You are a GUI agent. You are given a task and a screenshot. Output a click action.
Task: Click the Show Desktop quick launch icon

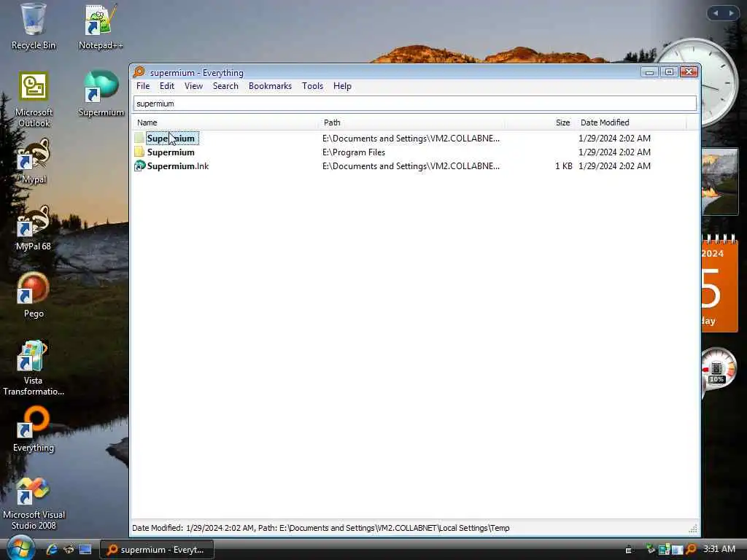point(85,550)
